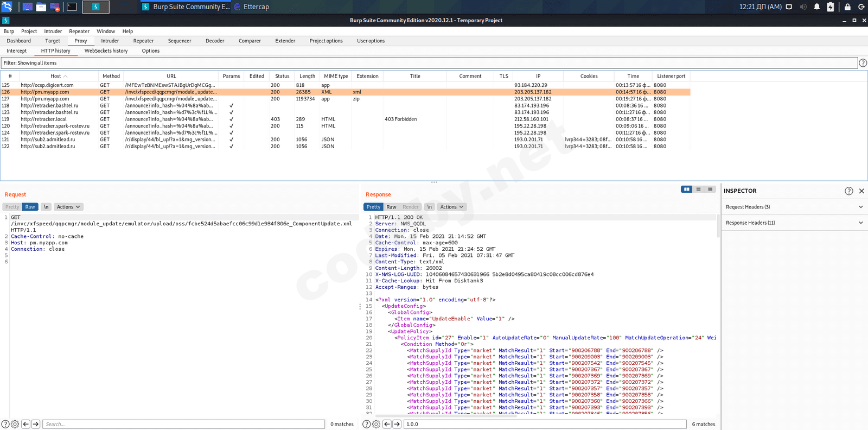Image resolution: width=868 pixels, height=430 pixels.
Task: Toggle Raw view in Response pane
Action: pyautogui.click(x=391, y=207)
